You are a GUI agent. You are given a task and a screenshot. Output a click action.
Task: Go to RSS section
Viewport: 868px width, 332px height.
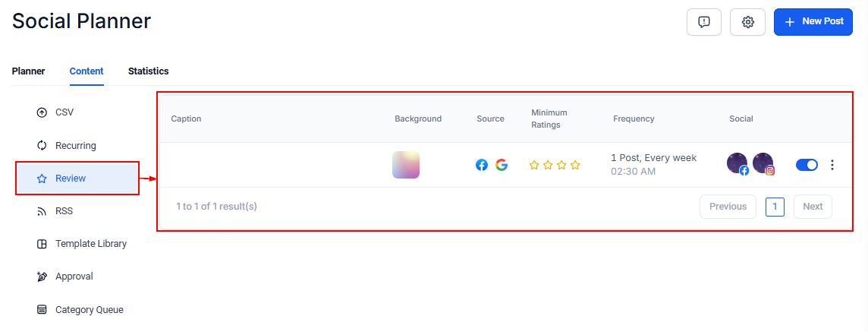[x=64, y=211]
